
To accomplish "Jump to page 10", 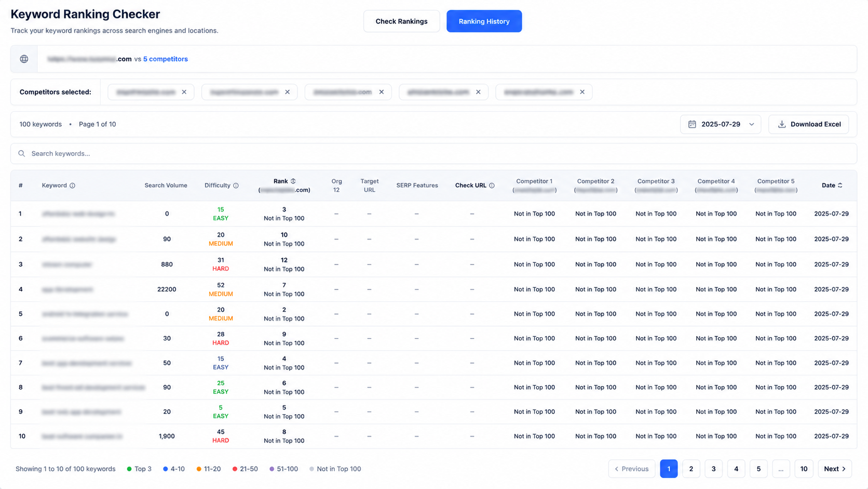I will click(x=804, y=469).
